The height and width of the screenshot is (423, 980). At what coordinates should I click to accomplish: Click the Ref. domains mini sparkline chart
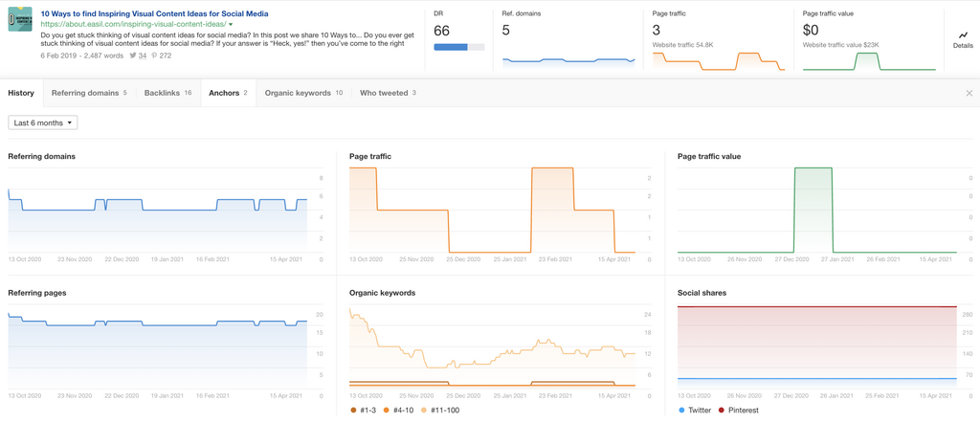pos(568,60)
